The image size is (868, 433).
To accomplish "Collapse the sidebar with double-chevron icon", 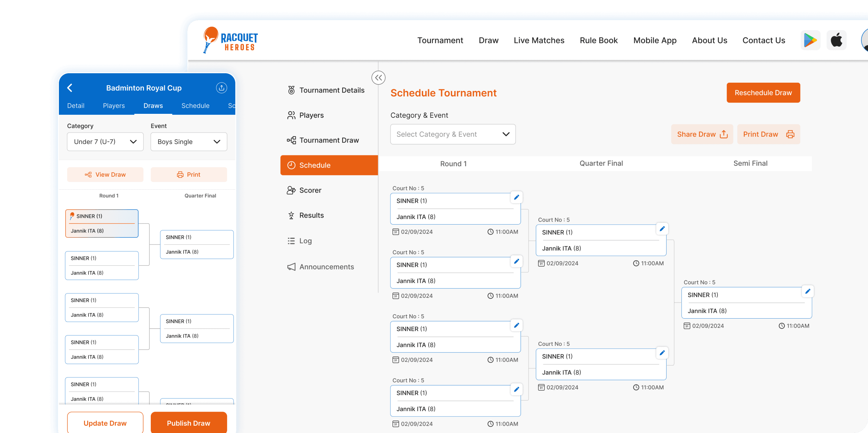I will [x=378, y=78].
